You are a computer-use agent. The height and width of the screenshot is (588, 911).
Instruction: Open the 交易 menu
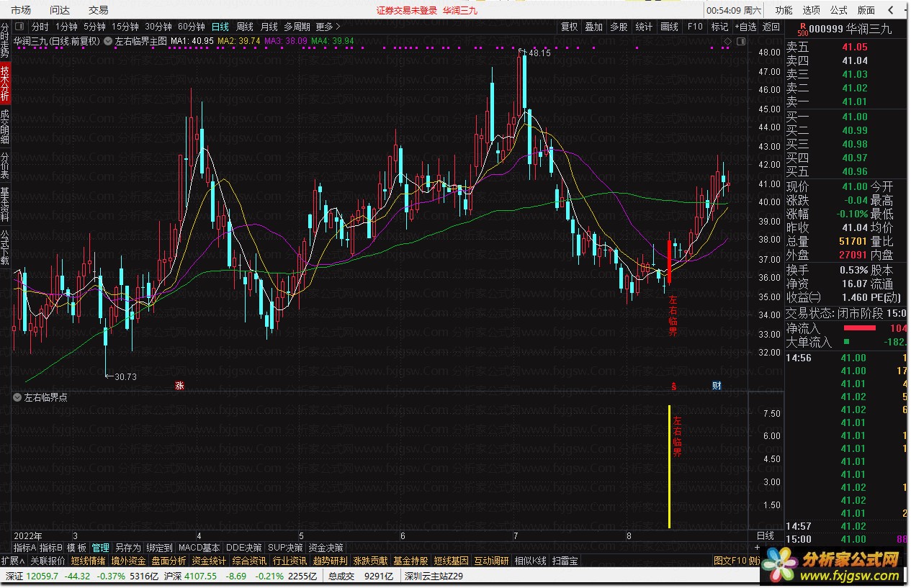click(98, 10)
